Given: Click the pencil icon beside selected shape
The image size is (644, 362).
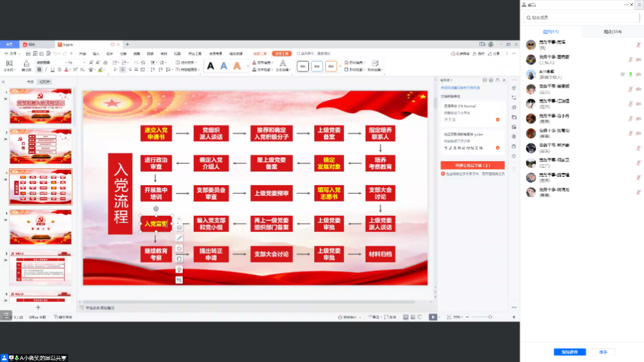Looking at the screenshot, I should (179, 238).
